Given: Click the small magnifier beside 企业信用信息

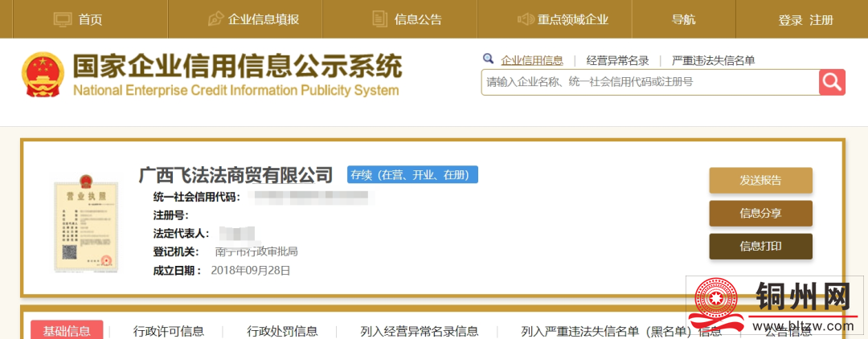Looking at the screenshot, I should pyautogui.click(x=488, y=59).
